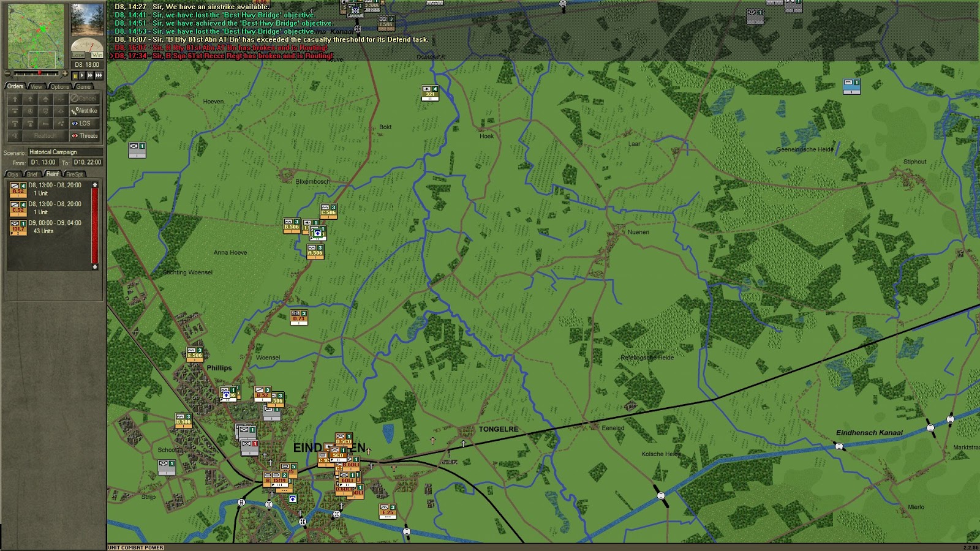Viewport: 980px width, 551px height.
Task: Select the gray unit counter west of Blixembosch
Action: 137,151
